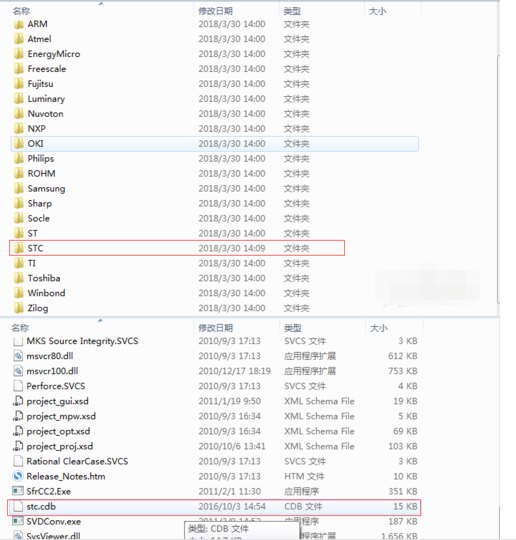Click the 类型 column header in bottom list
The image size is (516, 540).
pyautogui.click(x=293, y=328)
